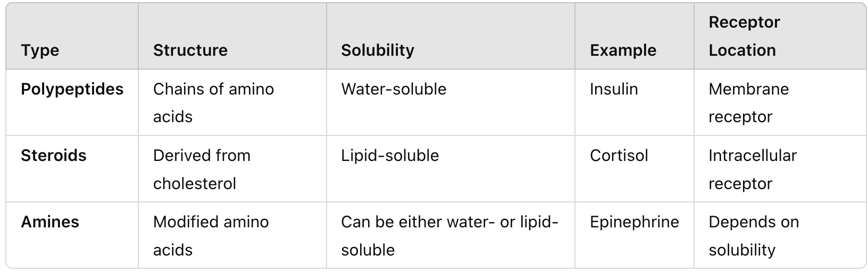Click the Solubility column header
868x272 pixels.
[x=378, y=50]
